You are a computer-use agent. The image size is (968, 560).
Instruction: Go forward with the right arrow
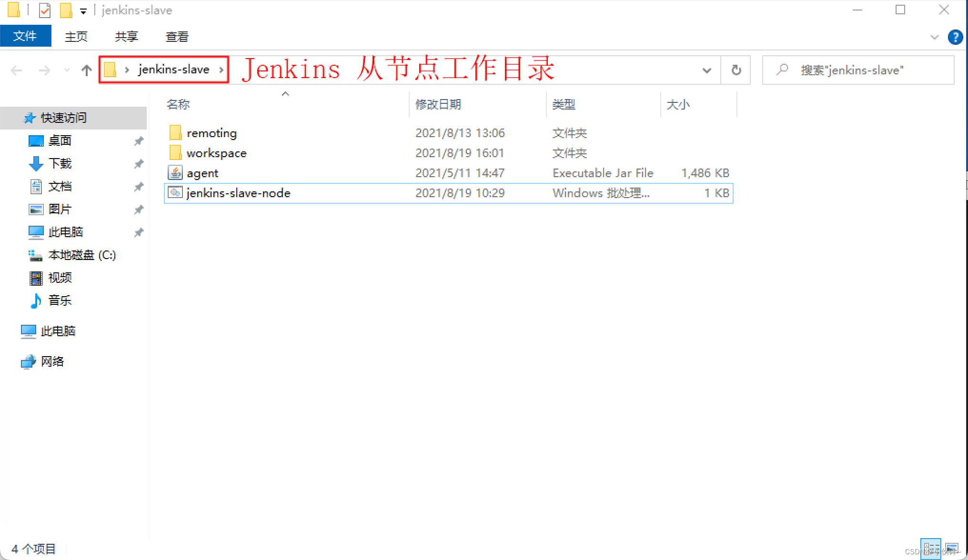point(44,70)
